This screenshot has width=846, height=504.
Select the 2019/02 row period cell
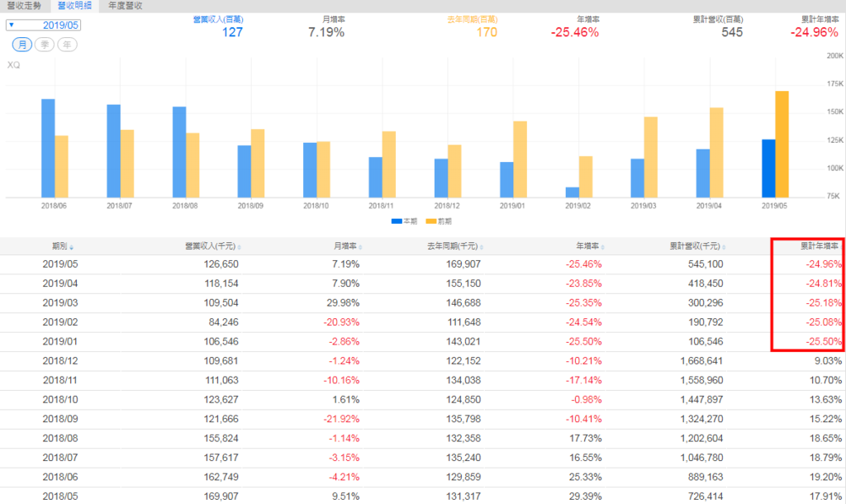click(59, 323)
